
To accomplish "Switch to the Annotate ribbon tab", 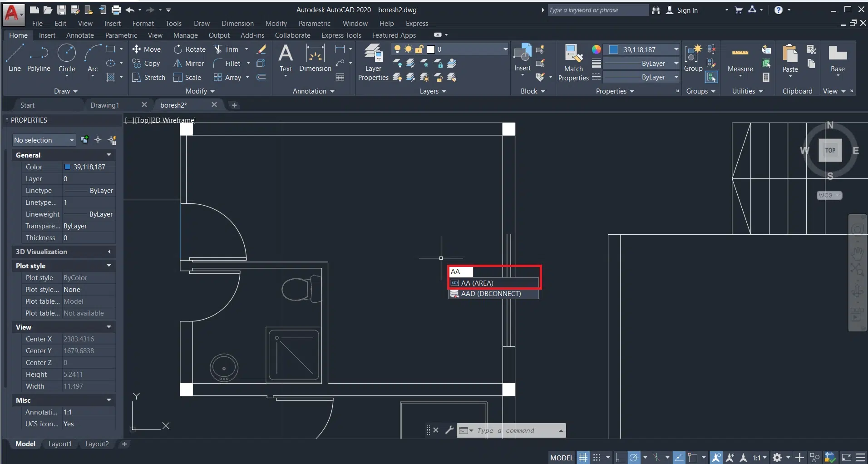I will click(80, 35).
